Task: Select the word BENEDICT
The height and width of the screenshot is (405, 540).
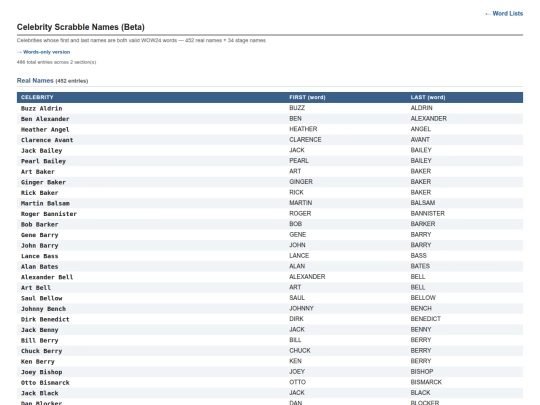Action: tap(426, 319)
